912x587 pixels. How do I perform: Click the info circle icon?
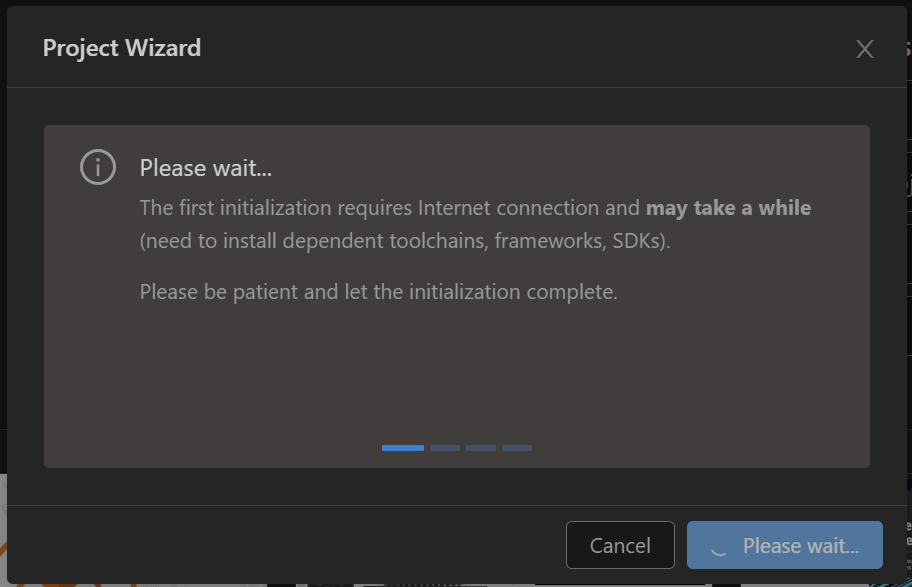(97, 167)
